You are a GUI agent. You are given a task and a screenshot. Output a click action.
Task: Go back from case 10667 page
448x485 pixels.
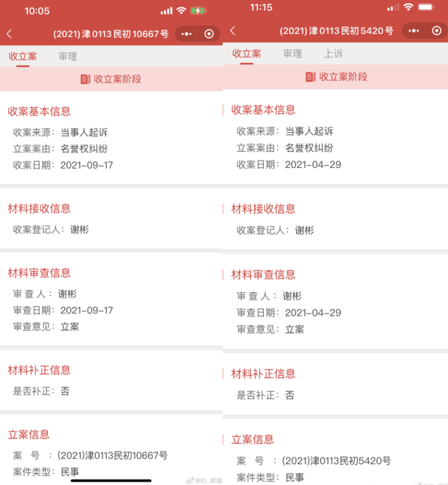9,34
